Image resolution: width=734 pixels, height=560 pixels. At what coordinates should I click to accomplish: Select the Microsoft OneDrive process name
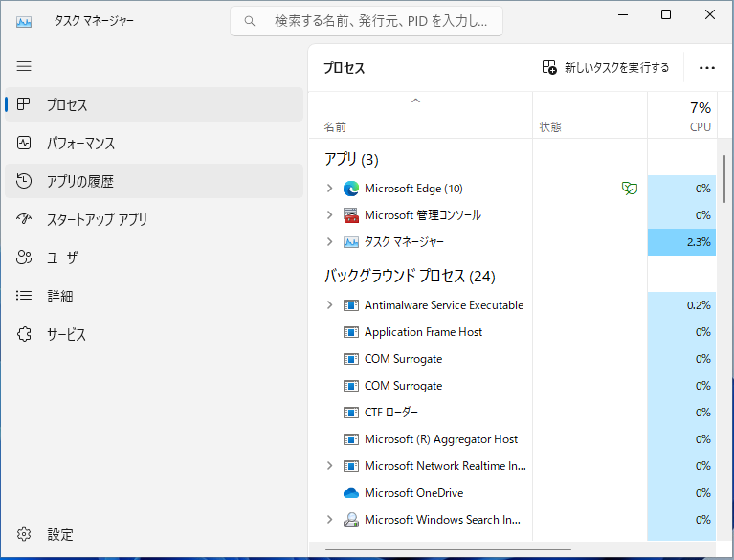click(x=413, y=493)
